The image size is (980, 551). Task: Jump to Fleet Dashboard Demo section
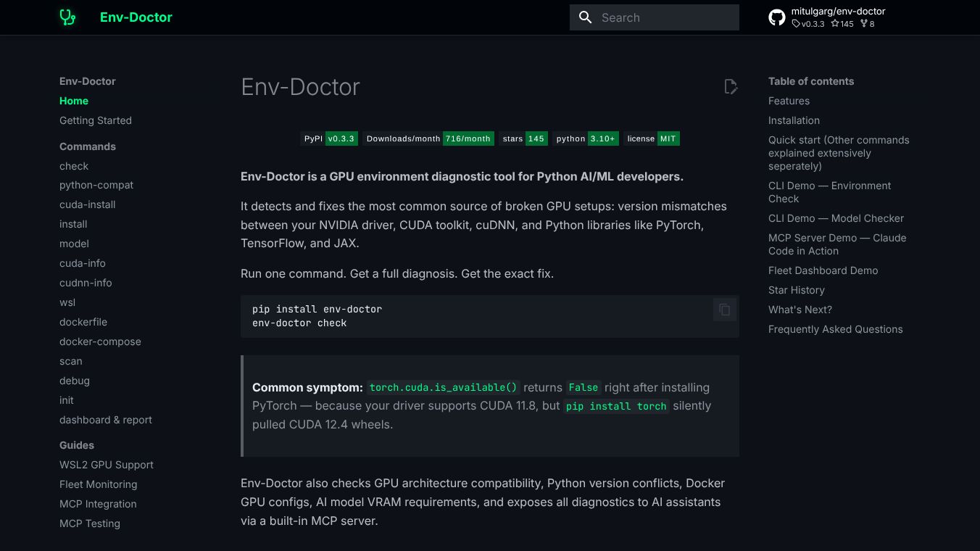(823, 270)
